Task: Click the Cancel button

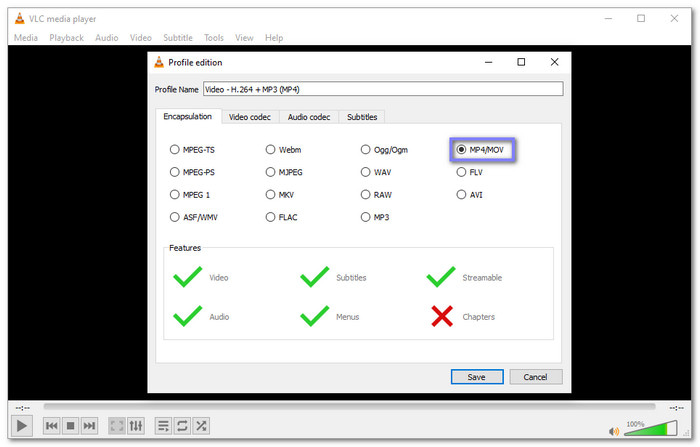Action: click(536, 377)
